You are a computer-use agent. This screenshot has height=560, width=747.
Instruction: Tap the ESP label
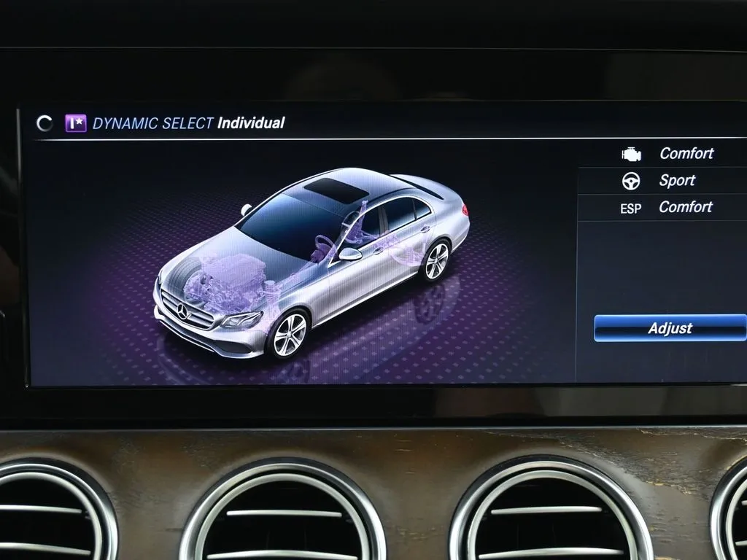631,209
